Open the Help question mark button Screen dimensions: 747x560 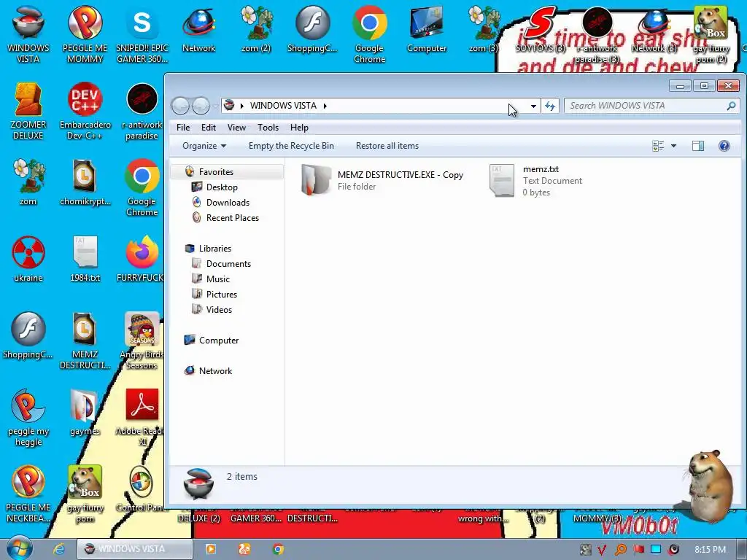[x=724, y=146]
